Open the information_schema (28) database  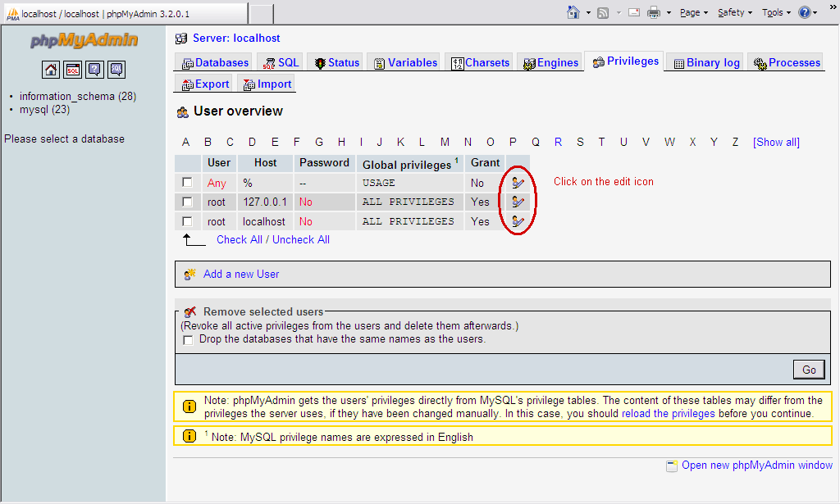coord(78,97)
